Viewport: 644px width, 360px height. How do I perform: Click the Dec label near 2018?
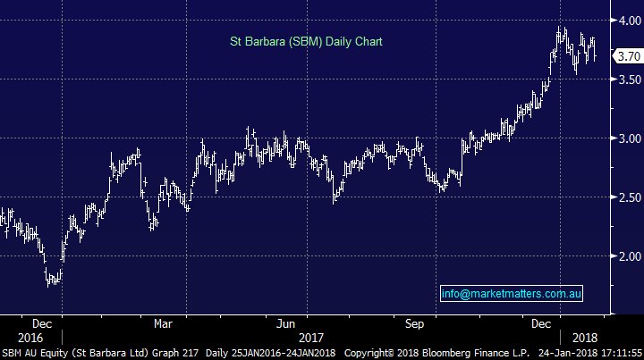pos(541,324)
